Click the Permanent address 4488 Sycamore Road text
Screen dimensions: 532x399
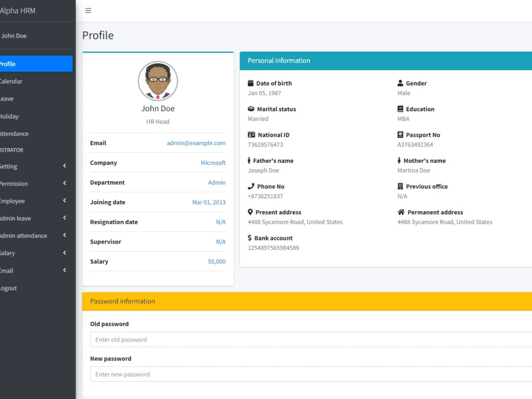click(x=445, y=222)
